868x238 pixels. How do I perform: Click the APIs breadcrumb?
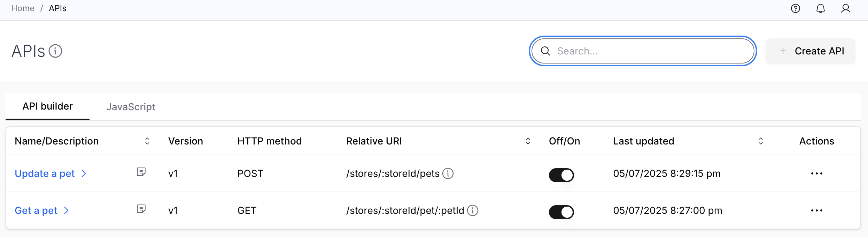[x=57, y=8]
